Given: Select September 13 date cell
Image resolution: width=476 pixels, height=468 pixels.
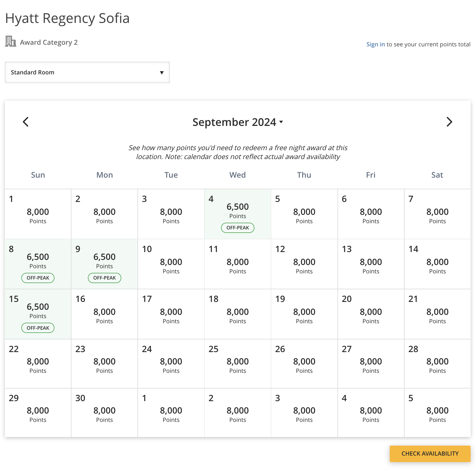Looking at the screenshot, I should click(x=371, y=264).
